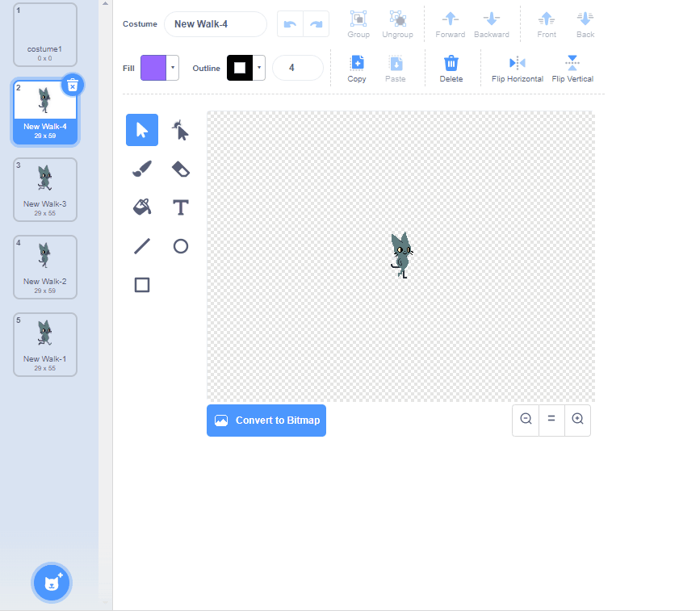Select the costume1 thumbnail
Viewport: 700px width, 611px height.
coord(45,35)
